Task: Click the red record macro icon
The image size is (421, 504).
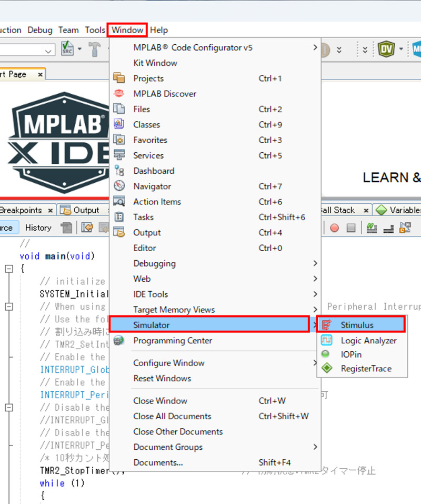Action: coord(334,228)
